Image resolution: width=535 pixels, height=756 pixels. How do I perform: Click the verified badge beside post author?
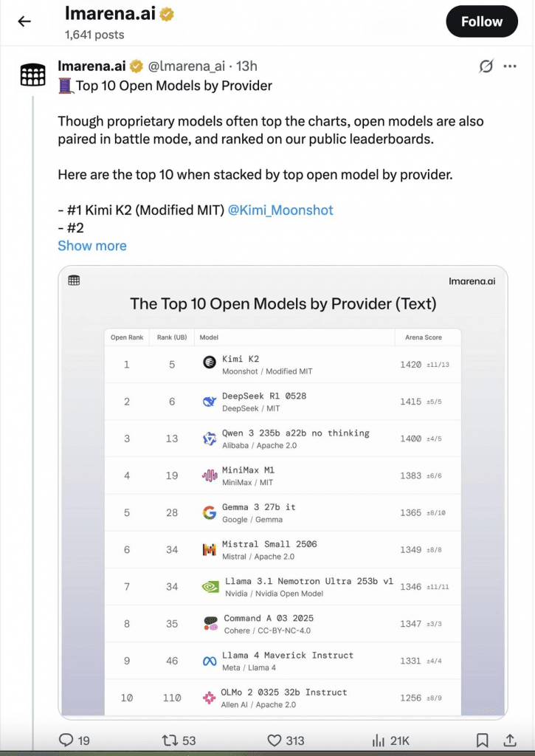point(137,66)
